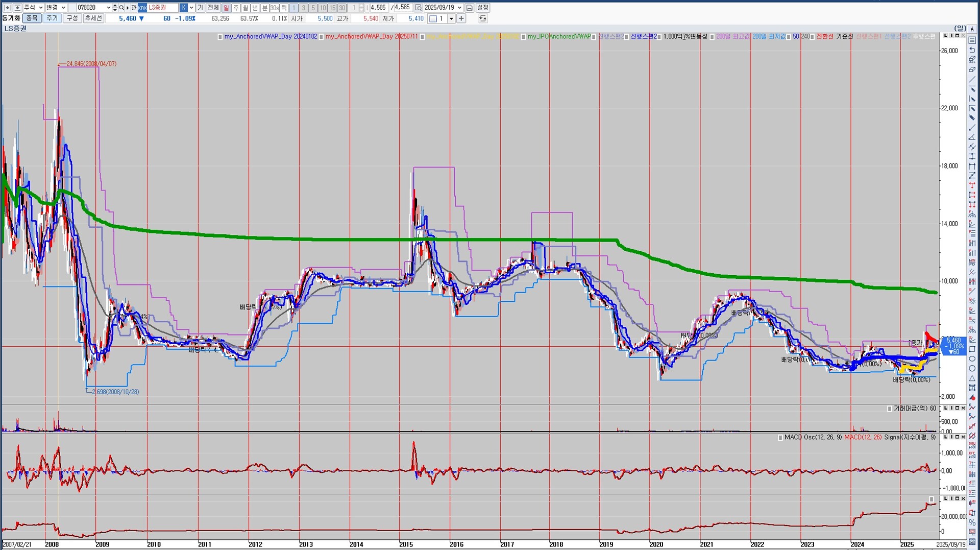980x550 pixels.
Task: Switch to monthly (월) chart period
Action: pyautogui.click(x=246, y=8)
